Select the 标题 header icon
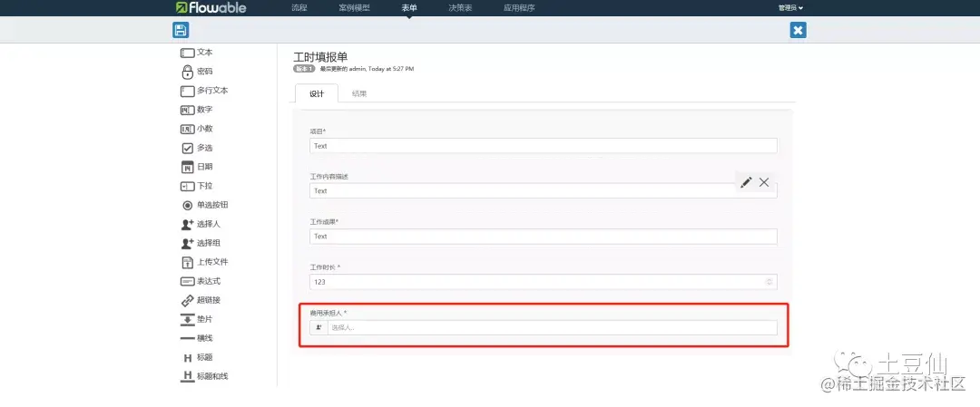Image resolution: width=980 pixels, height=407 pixels. [x=188, y=358]
